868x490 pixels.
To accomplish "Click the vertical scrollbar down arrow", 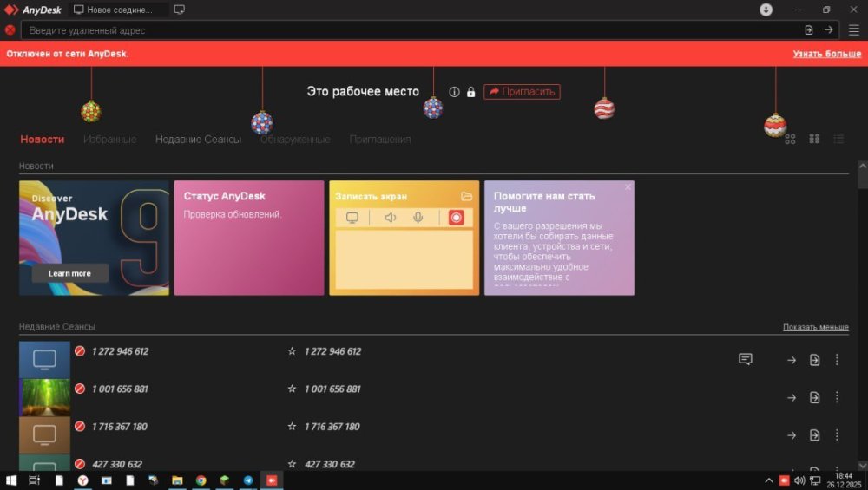I will pyautogui.click(x=863, y=467).
